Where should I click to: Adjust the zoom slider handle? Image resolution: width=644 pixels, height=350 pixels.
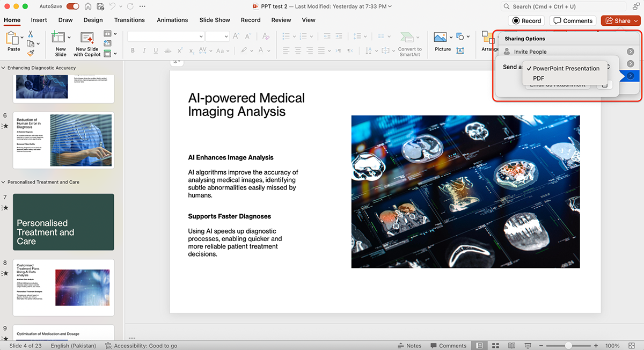(568, 346)
